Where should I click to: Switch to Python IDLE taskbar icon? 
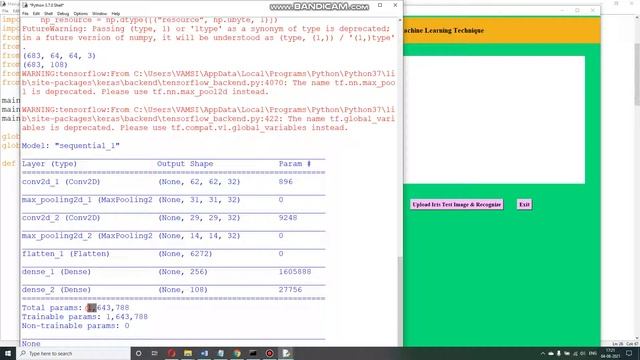(x=286, y=353)
